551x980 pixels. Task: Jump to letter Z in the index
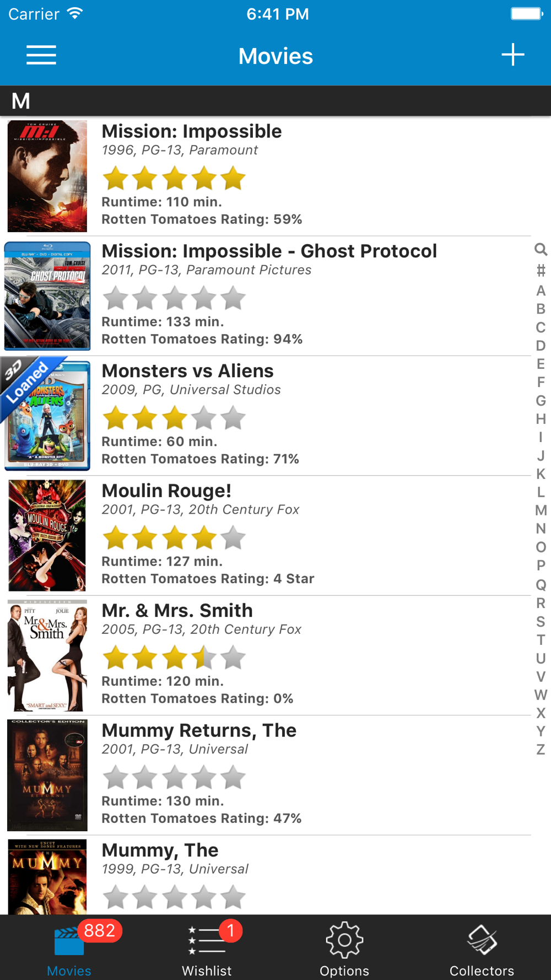(x=541, y=750)
